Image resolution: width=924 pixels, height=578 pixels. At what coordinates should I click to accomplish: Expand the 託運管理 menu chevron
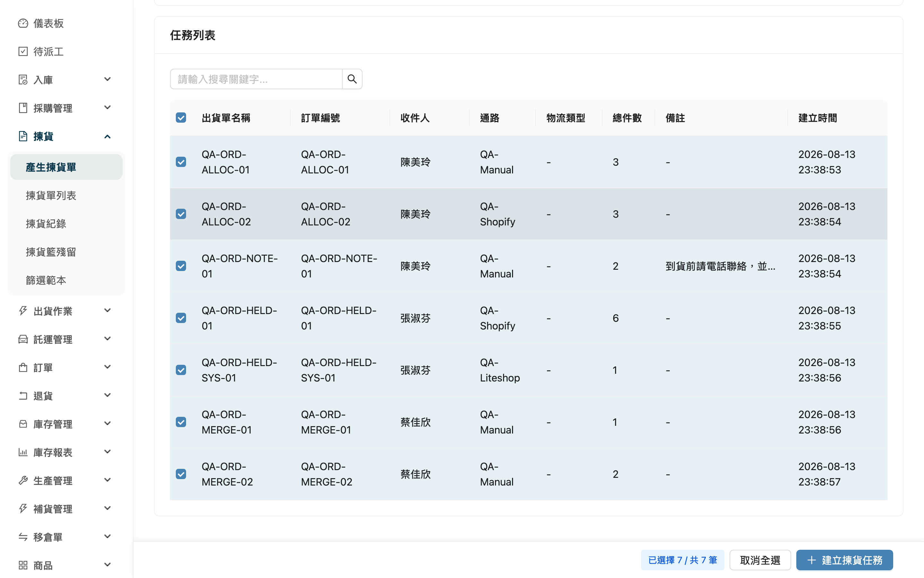tap(107, 338)
